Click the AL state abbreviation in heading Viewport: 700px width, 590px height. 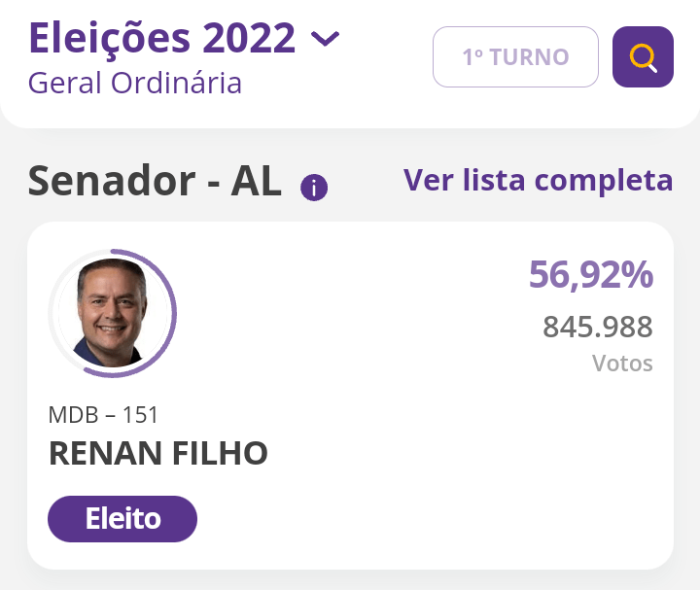pos(256,181)
